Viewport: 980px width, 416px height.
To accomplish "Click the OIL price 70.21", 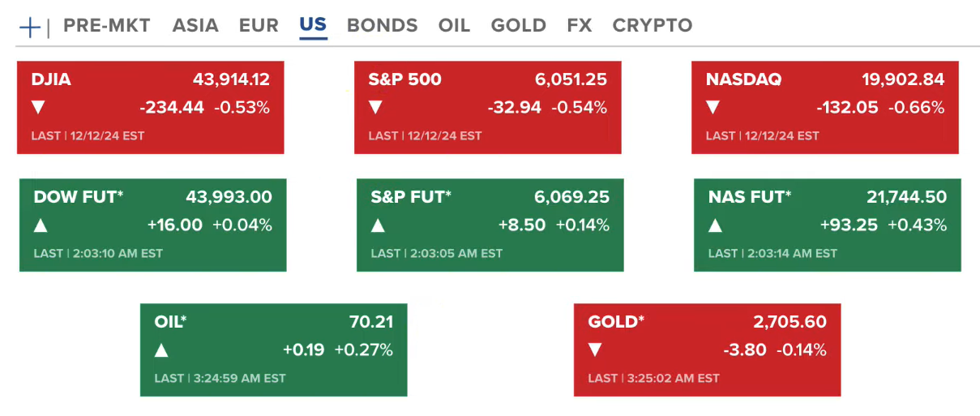I will coord(371,322).
